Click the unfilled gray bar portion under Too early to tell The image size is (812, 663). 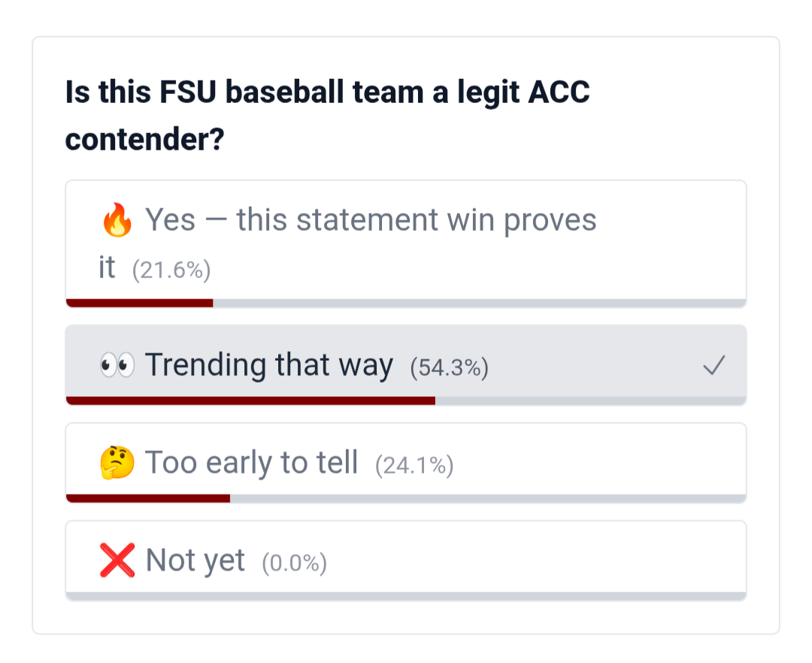(x=487, y=498)
